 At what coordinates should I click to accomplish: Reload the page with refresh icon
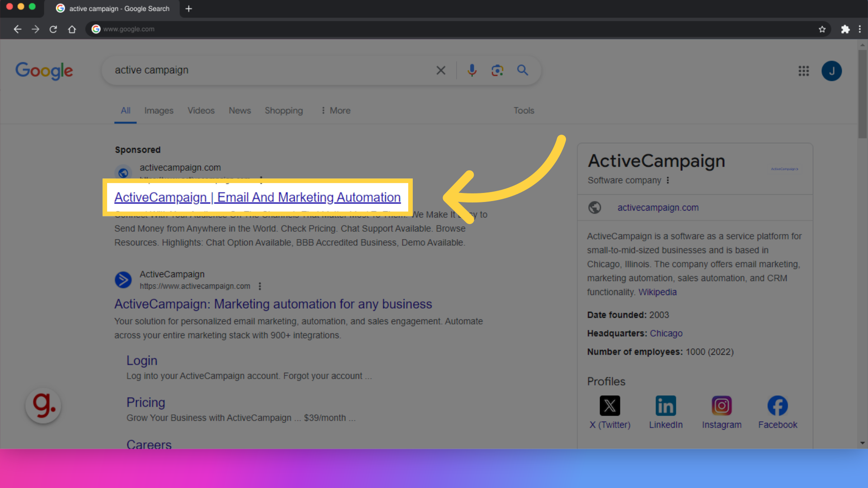[x=53, y=29]
